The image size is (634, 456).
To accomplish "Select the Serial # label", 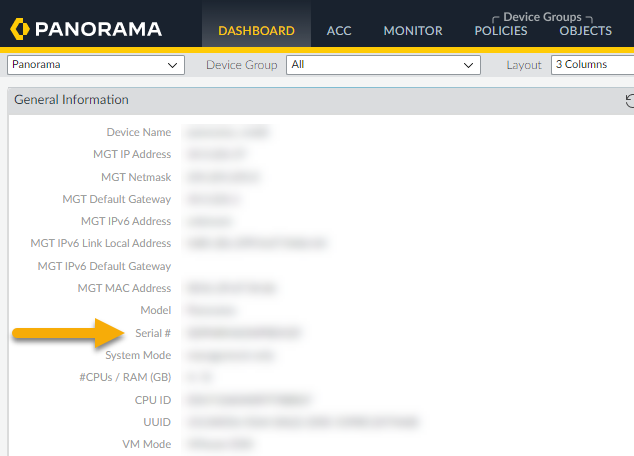I will (153, 333).
